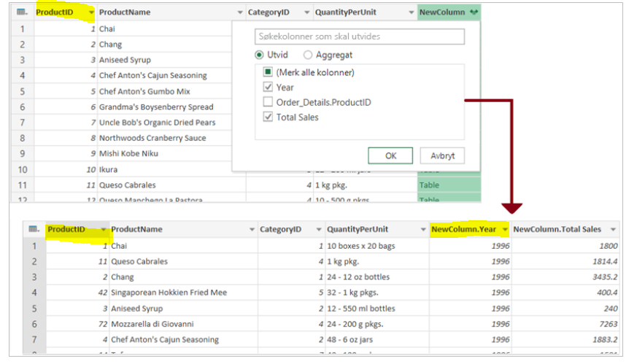Click the expand icon on NewColumn header
The width and height of the screenshot is (637, 364).
[x=474, y=12]
